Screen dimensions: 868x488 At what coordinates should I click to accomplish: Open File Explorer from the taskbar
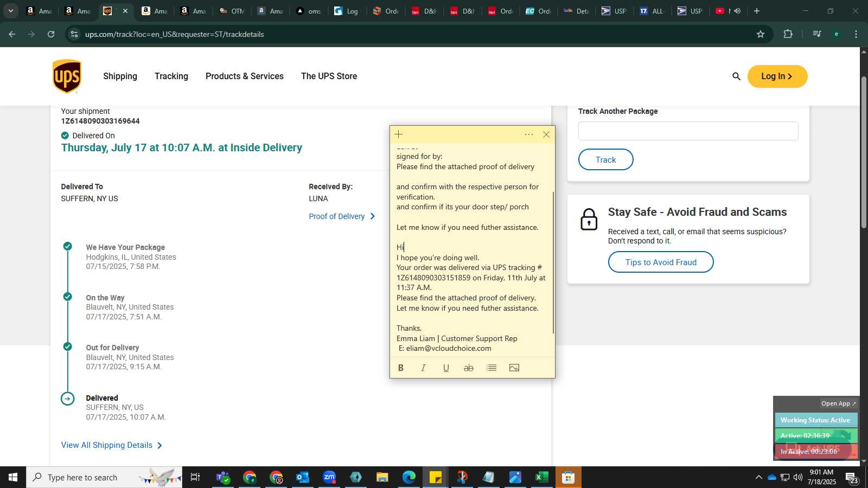click(382, 477)
